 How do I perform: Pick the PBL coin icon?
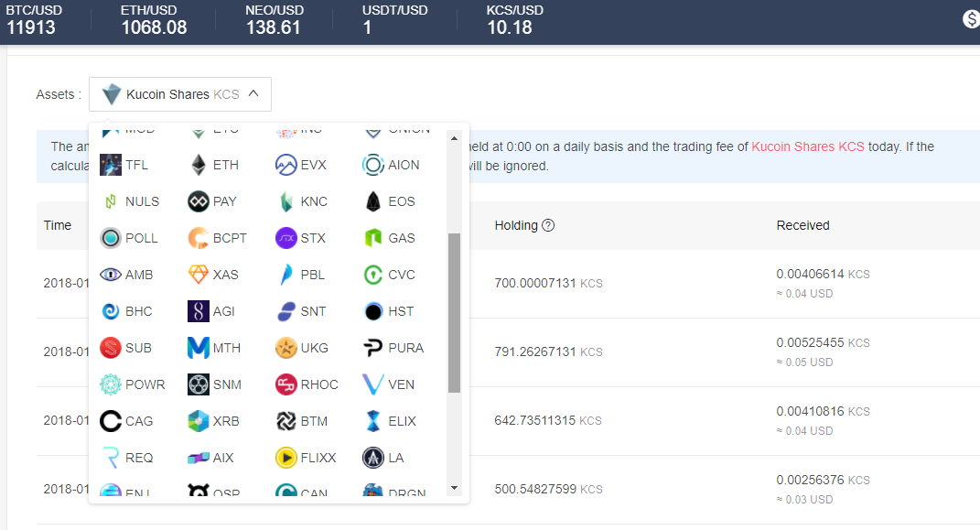click(286, 275)
